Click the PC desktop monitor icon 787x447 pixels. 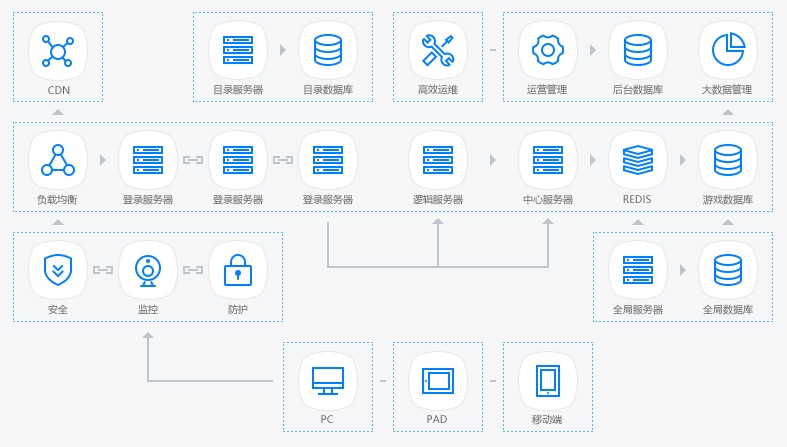pyautogui.click(x=328, y=380)
